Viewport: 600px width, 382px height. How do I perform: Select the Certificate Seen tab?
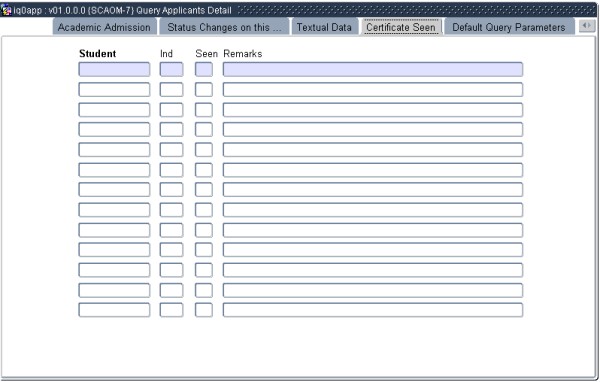401,27
